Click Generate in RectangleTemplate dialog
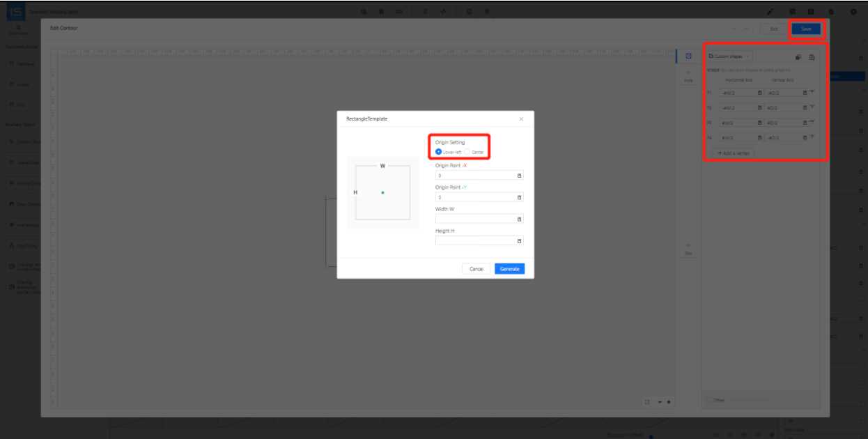This screenshot has width=868, height=439. pyautogui.click(x=510, y=269)
